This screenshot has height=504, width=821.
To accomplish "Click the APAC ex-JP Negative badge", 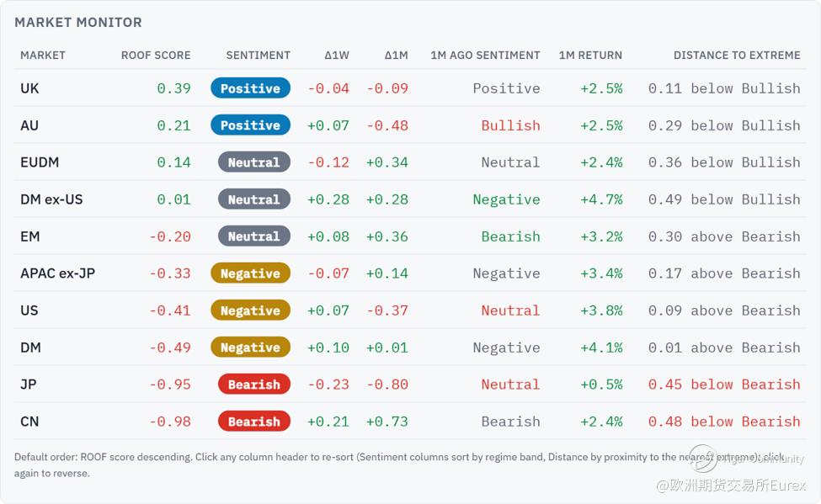I will 250,273.
